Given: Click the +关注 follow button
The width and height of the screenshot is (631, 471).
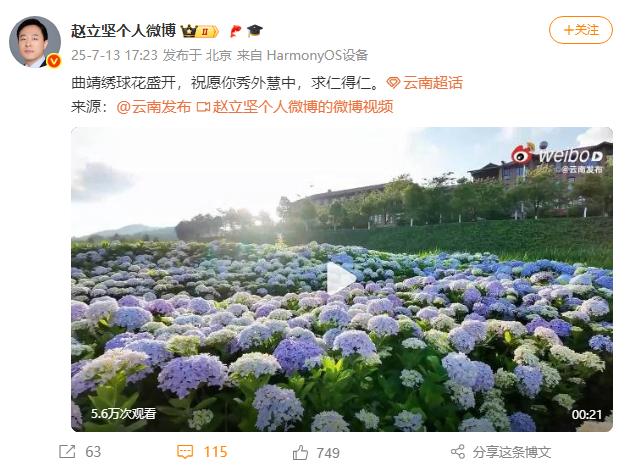Looking at the screenshot, I should tap(581, 30).
